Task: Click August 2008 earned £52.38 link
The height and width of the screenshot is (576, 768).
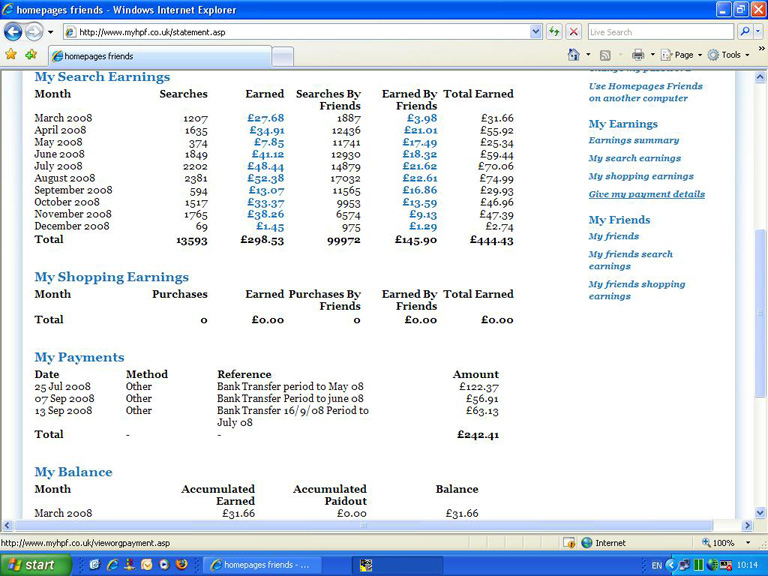Action: pos(265,178)
